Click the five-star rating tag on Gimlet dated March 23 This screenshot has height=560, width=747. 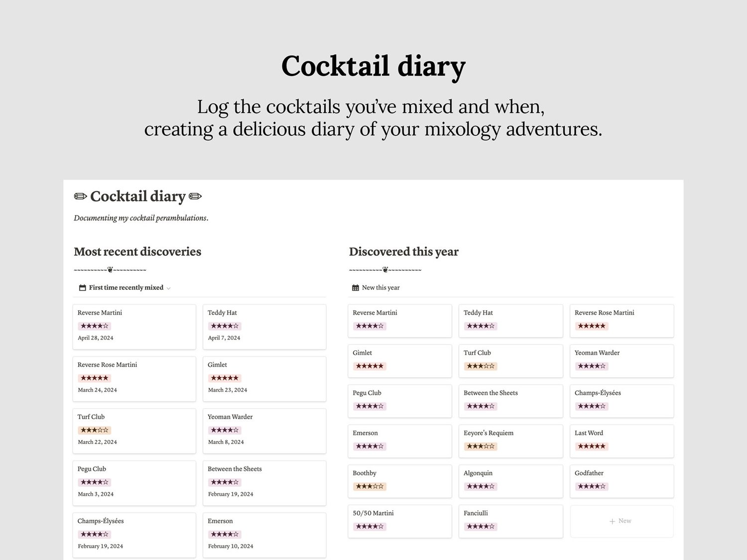[225, 378]
